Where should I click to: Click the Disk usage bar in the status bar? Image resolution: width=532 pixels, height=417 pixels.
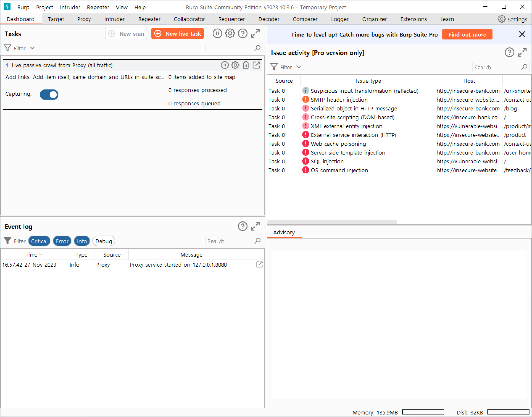coord(508,412)
